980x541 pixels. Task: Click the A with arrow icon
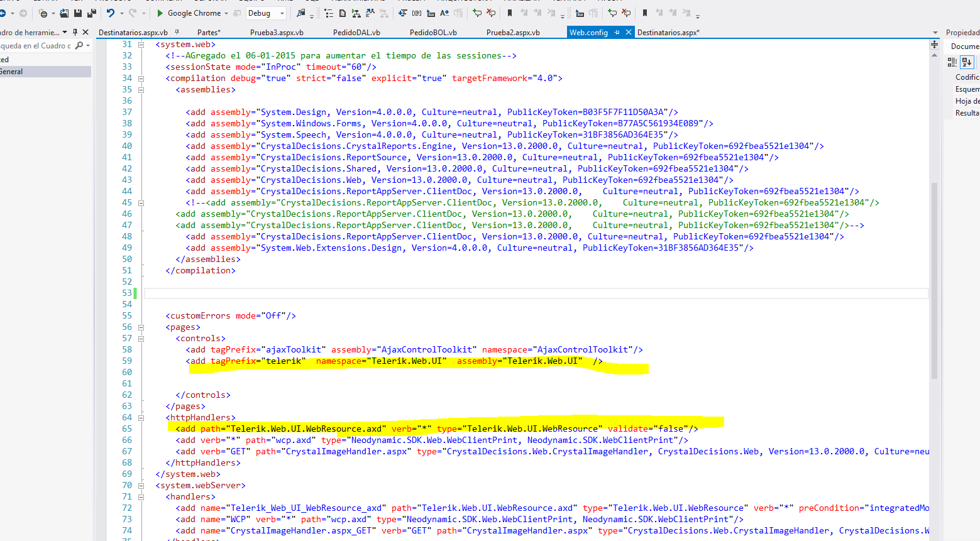(x=444, y=13)
